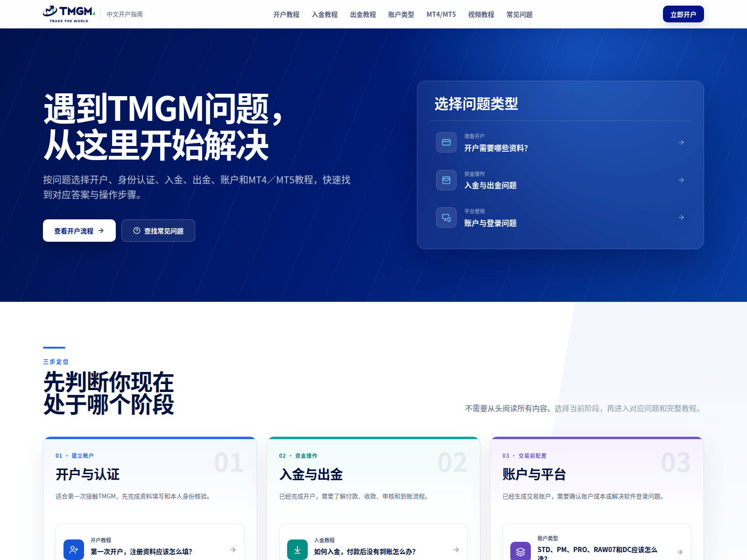Open the 账户与登录问题 link
This screenshot has width=747, height=560.
(x=560, y=217)
